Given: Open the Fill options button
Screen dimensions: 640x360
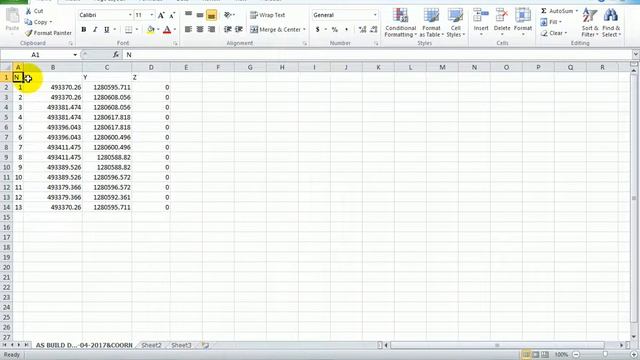Looking at the screenshot, I should click(x=551, y=22).
